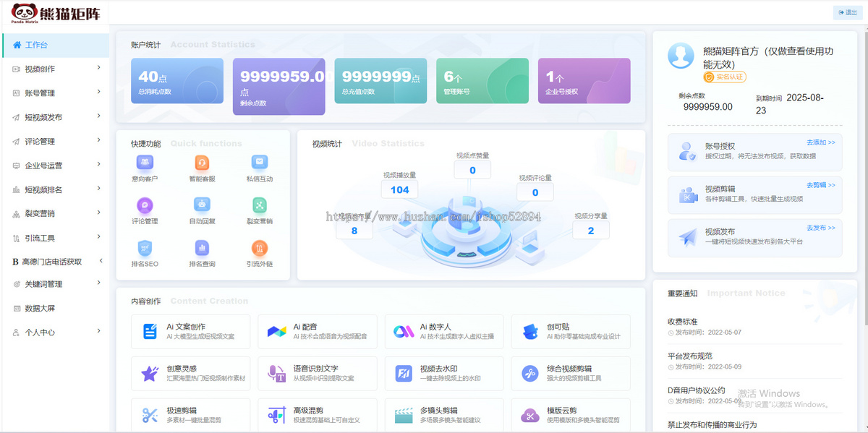Viewport: 868px width, 433px height.
Task: Click the 剩余点数 value 9999959.00
Action: (707, 107)
